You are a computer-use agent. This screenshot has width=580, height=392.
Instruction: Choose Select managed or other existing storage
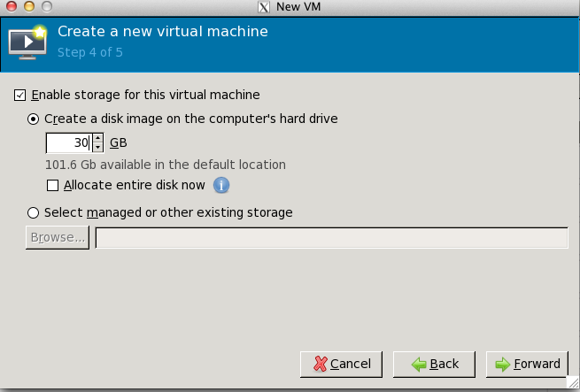tap(33, 212)
